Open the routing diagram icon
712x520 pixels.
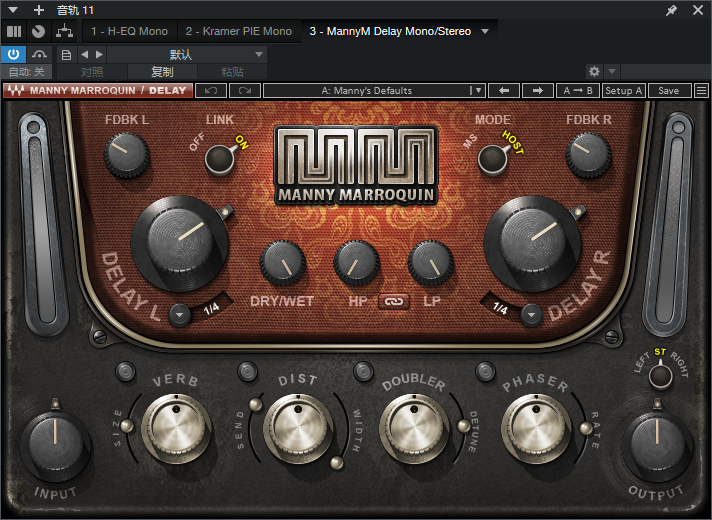tap(64, 31)
